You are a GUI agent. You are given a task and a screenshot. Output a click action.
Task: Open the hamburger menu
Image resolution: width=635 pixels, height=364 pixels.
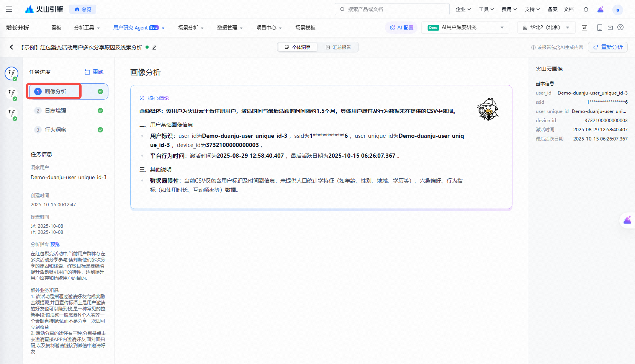click(x=9, y=9)
